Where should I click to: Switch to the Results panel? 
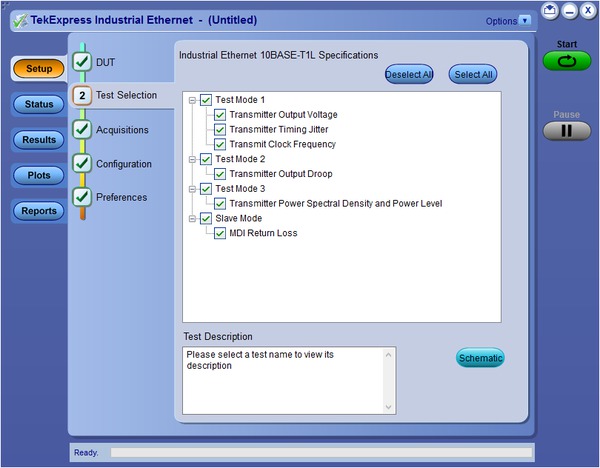pyautogui.click(x=39, y=140)
